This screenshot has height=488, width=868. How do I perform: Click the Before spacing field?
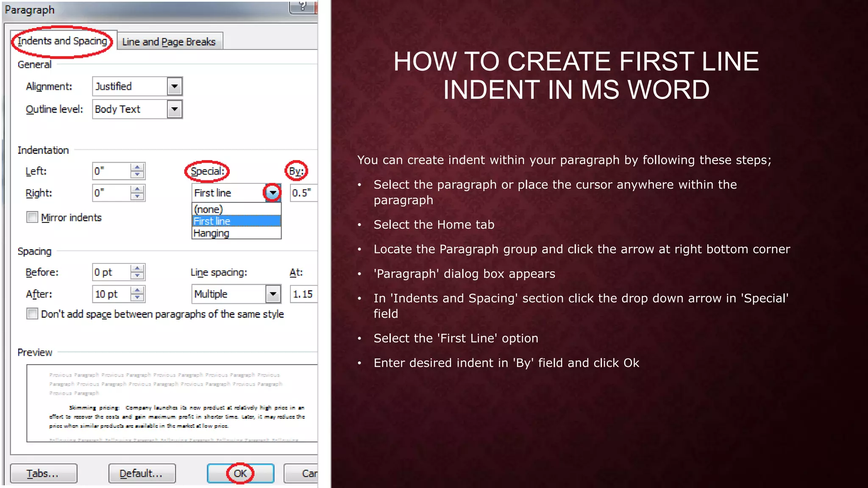[x=111, y=272]
